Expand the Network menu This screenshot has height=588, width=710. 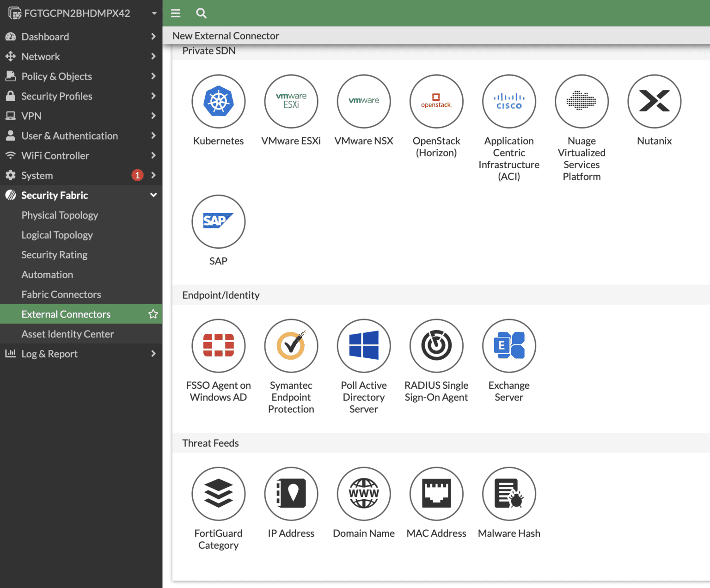pyautogui.click(x=41, y=56)
